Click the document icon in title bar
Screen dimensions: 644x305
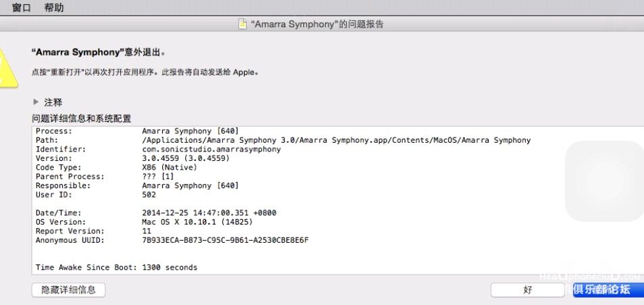point(243,24)
